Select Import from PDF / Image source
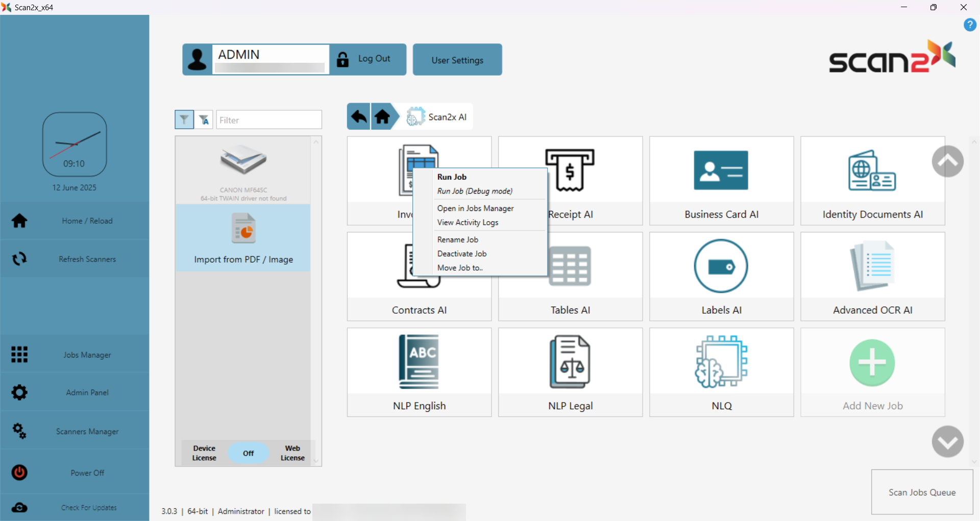 243,238
